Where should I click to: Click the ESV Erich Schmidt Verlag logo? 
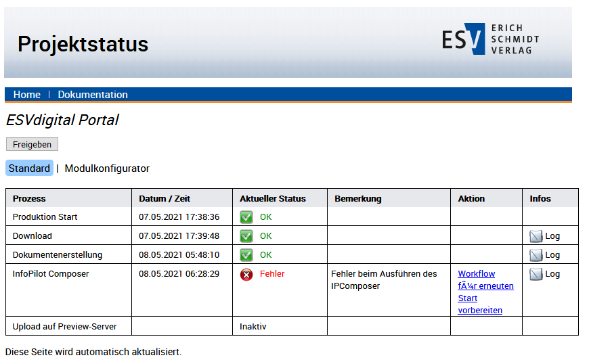pyautogui.click(x=490, y=39)
